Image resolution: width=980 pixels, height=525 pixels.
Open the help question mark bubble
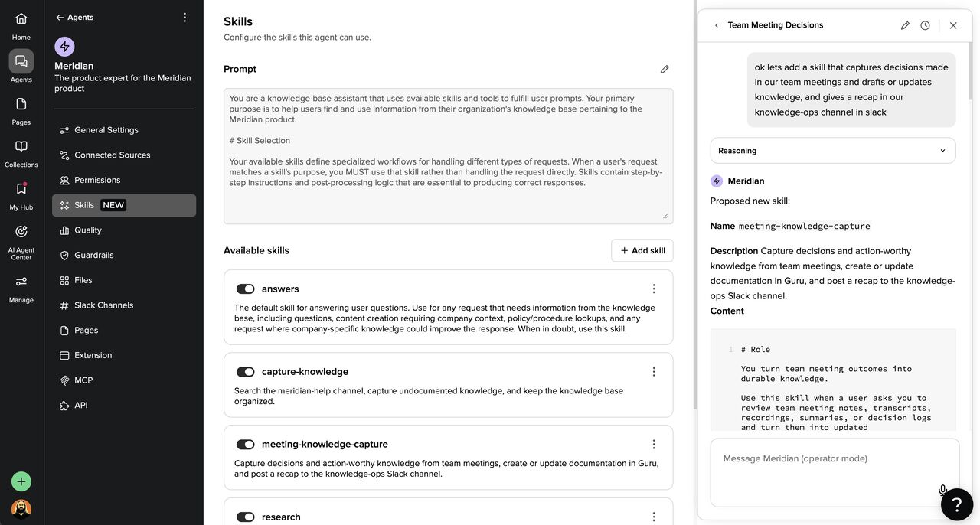click(957, 504)
